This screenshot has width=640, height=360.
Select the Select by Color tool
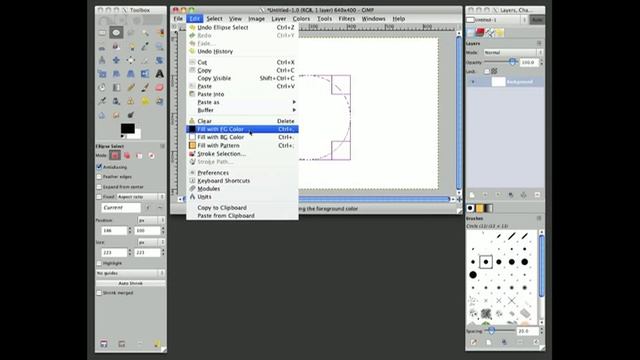pos(159,33)
